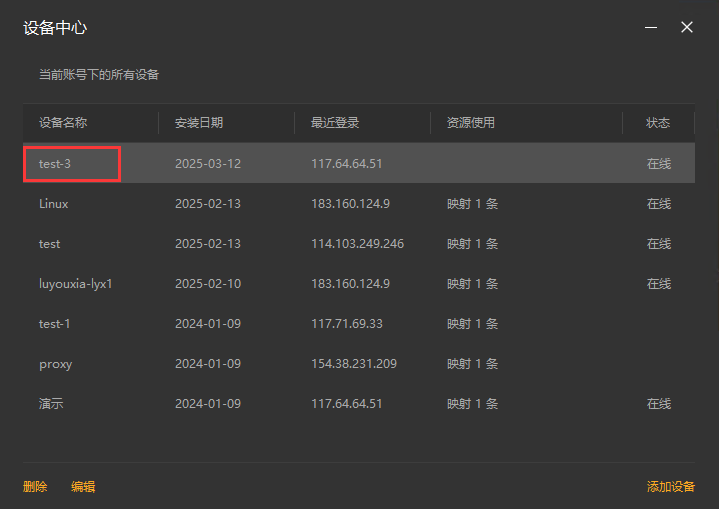
Task: Click IP 117.71.69.33
Action: tap(347, 324)
